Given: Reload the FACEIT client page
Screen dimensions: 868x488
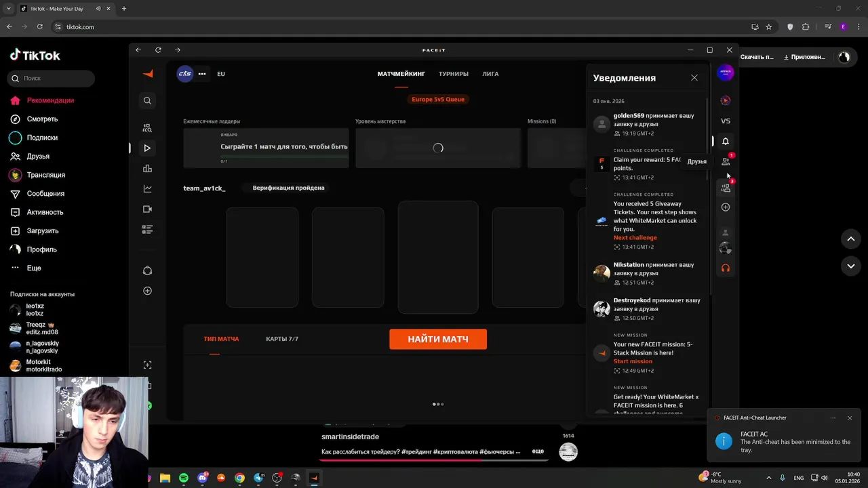Looking at the screenshot, I should click(158, 49).
